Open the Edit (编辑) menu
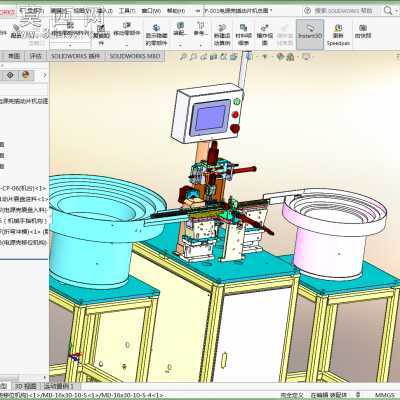400x400 pixels. (x=59, y=11)
